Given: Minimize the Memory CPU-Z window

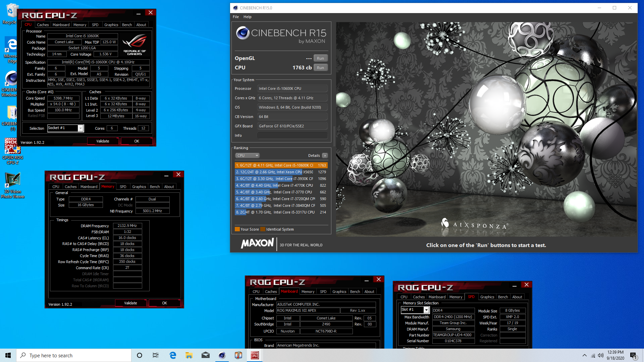Looking at the screenshot, I should [166, 175].
